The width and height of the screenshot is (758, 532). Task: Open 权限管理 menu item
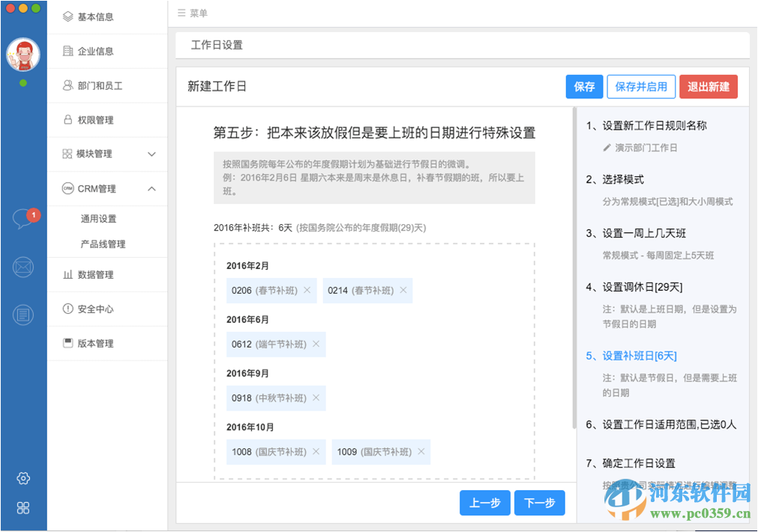click(x=107, y=120)
